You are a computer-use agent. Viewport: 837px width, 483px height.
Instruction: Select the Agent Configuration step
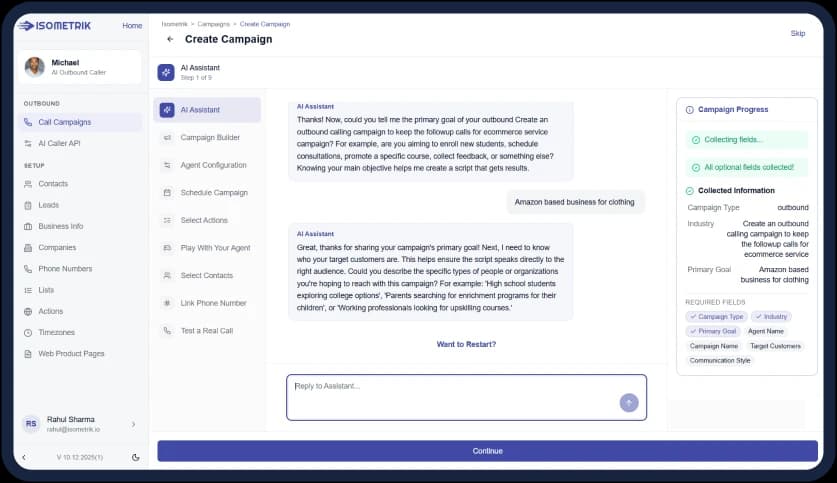207,165
